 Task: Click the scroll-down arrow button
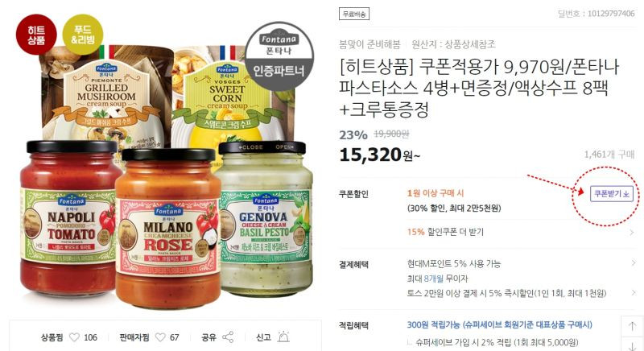click(x=632, y=344)
